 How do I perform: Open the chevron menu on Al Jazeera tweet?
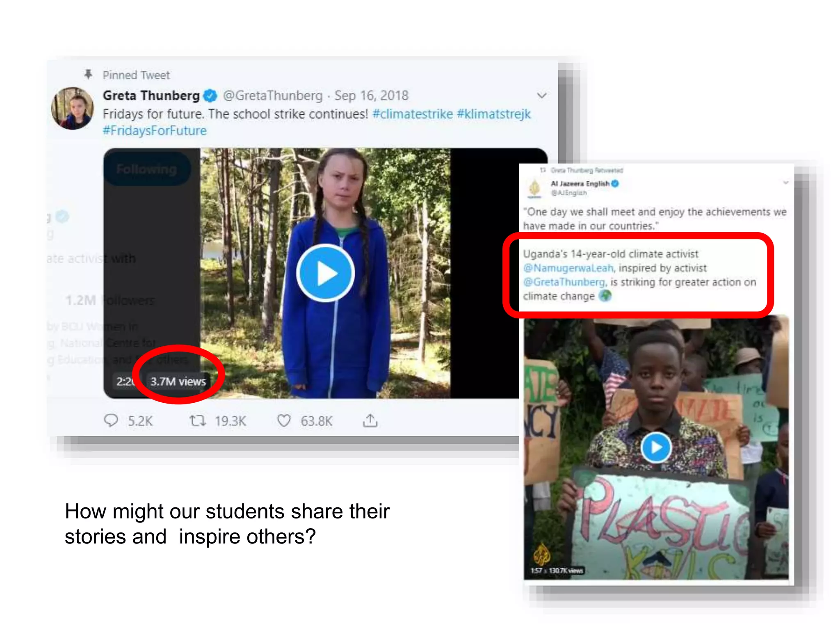[785, 183]
